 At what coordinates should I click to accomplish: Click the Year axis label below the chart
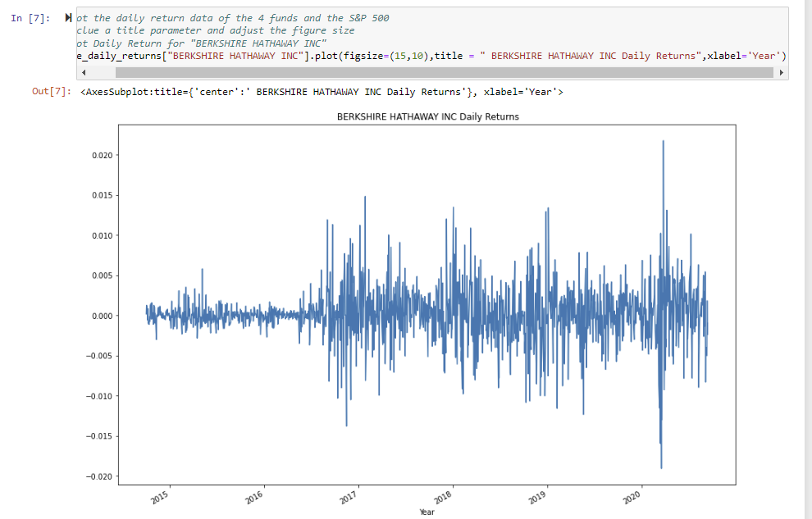point(427,512)
